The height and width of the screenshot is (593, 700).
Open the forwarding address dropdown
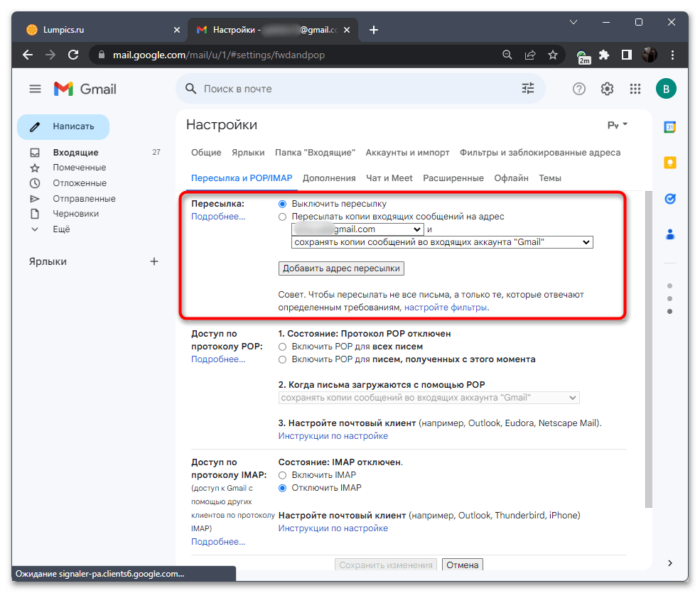(357, 229)
